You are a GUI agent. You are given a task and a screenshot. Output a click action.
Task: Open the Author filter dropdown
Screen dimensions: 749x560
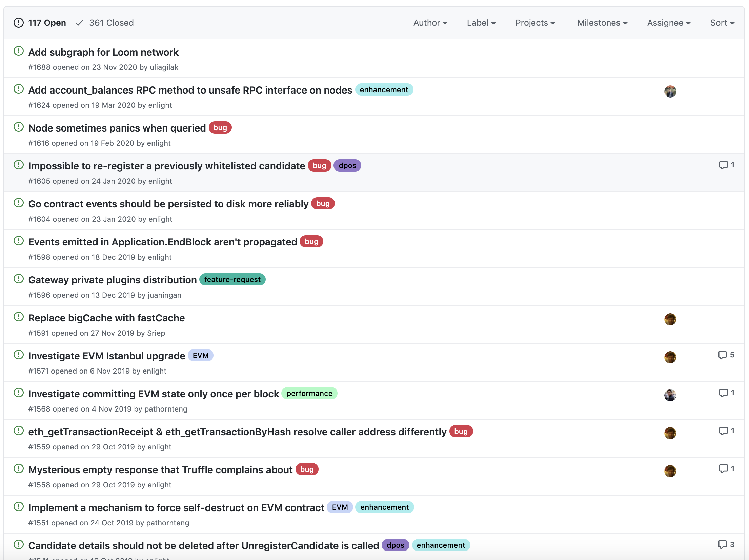click(430, 23)
